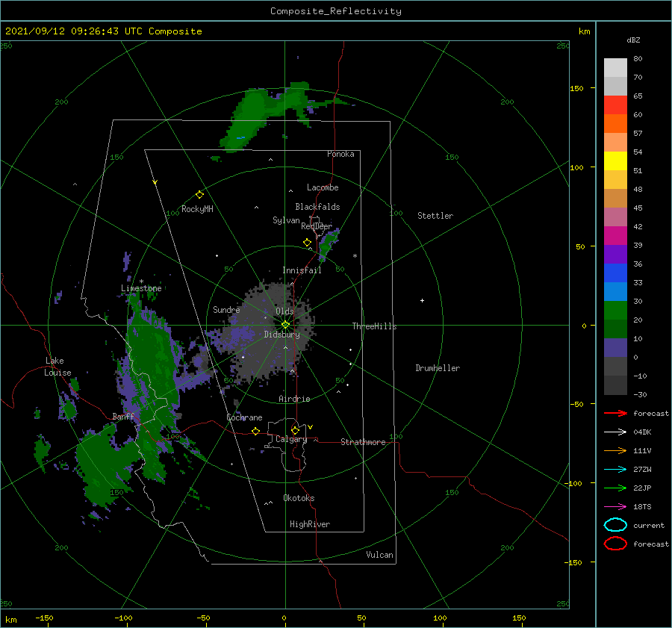Screen dimensions: 672x628
Task: Pick the magenta 39-42 dBZ swatch
Action: click(x=615, y=236)
